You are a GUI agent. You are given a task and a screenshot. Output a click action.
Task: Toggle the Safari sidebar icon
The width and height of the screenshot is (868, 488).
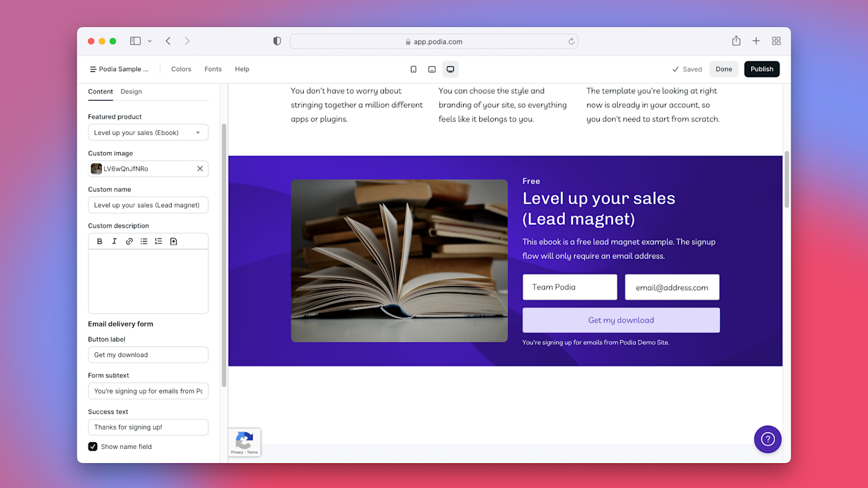[136, 41]
